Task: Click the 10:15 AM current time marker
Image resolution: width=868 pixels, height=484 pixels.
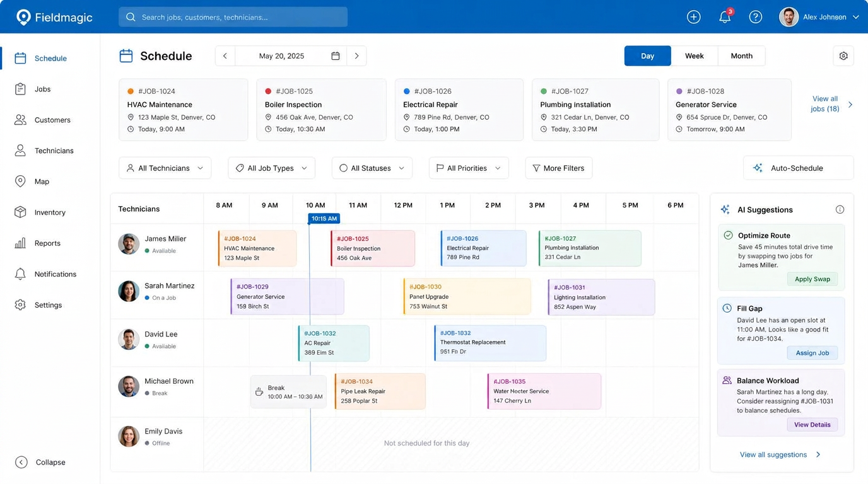Action: coord(324,219)
